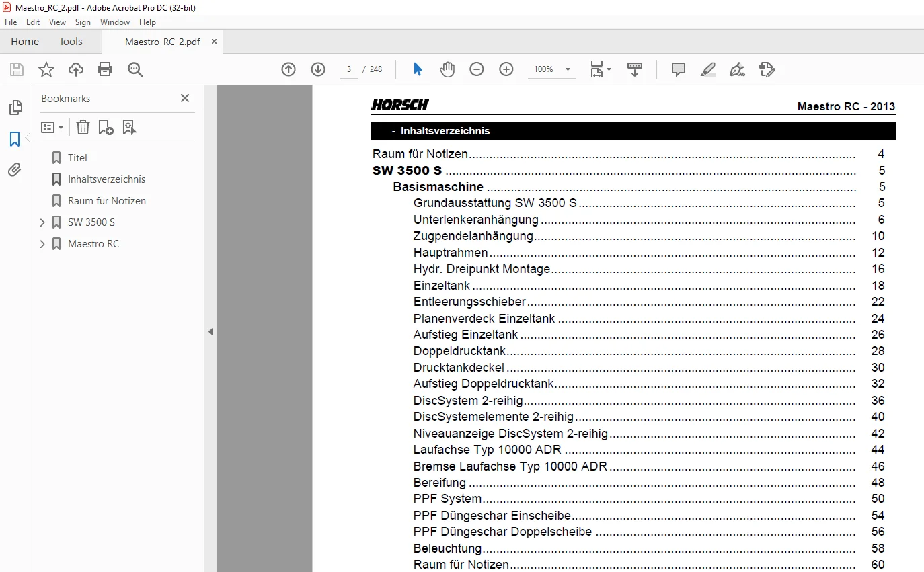Select the Inhaltsverzeichnis bookmark
The image size is (924, 572).
(106, 179)
